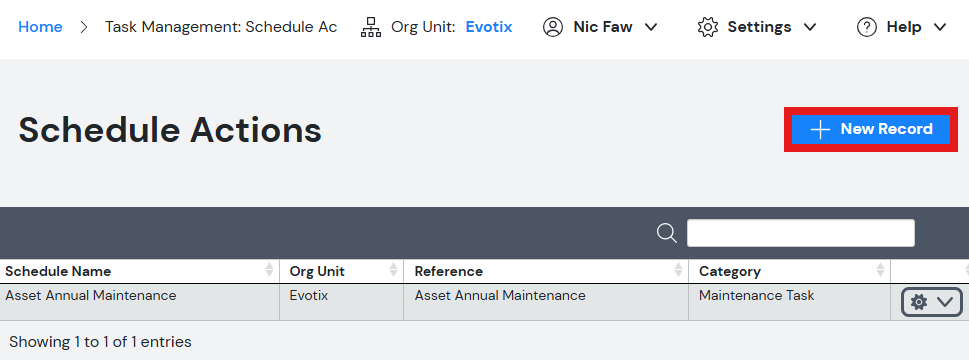Click the Task Management breadcrumb text

pyautogui.click(x=221, y=27)
